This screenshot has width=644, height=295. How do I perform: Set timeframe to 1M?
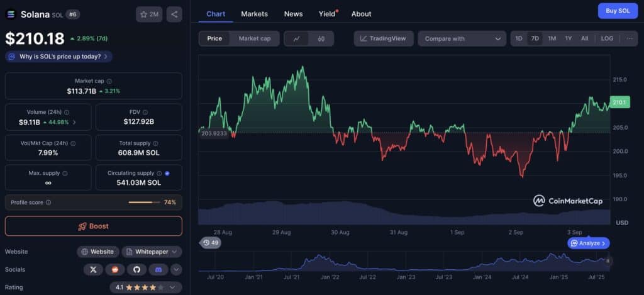552,38
